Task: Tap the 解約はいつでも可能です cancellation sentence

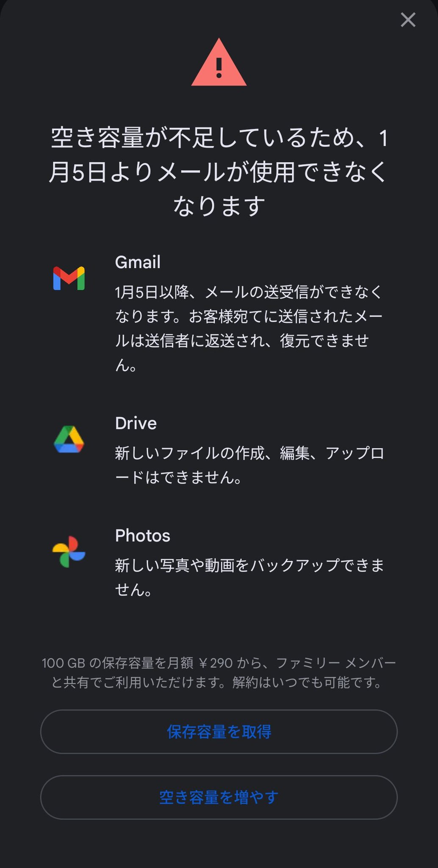Action: 307,682
